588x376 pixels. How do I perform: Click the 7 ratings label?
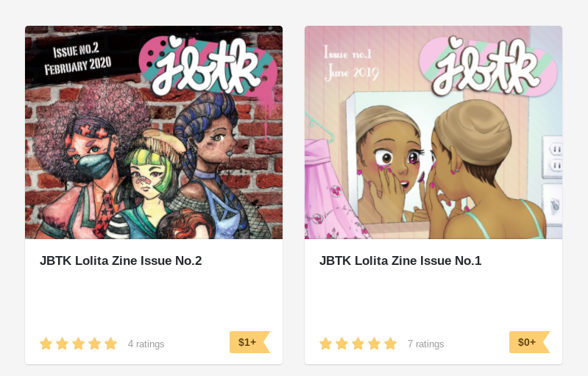click(425, 344)
